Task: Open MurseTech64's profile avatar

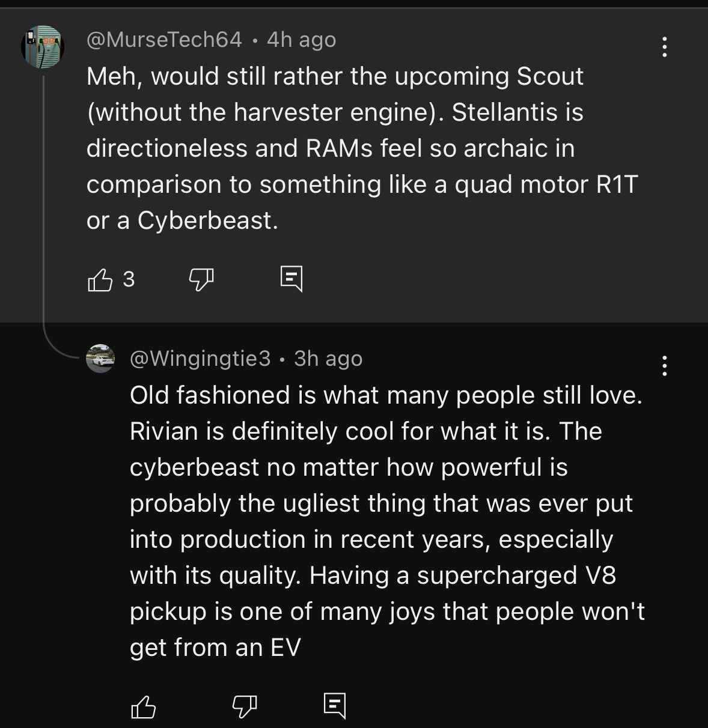Action: click(x=43, y=47)
